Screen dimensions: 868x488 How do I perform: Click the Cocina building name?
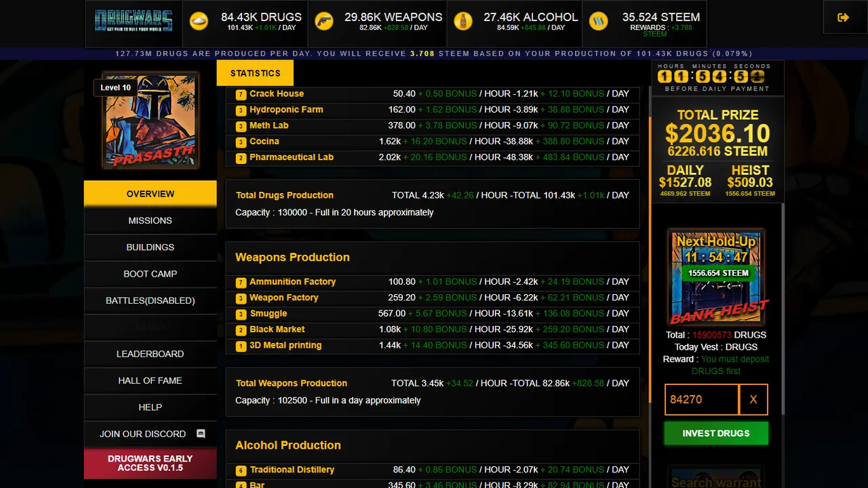[x=264, y=142]
